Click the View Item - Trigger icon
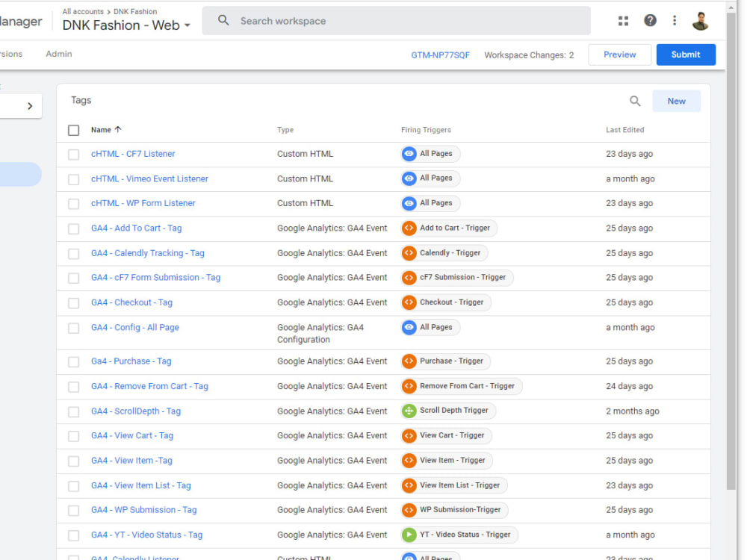This screenshot has width=747, height=560. [x=409, y=461]
